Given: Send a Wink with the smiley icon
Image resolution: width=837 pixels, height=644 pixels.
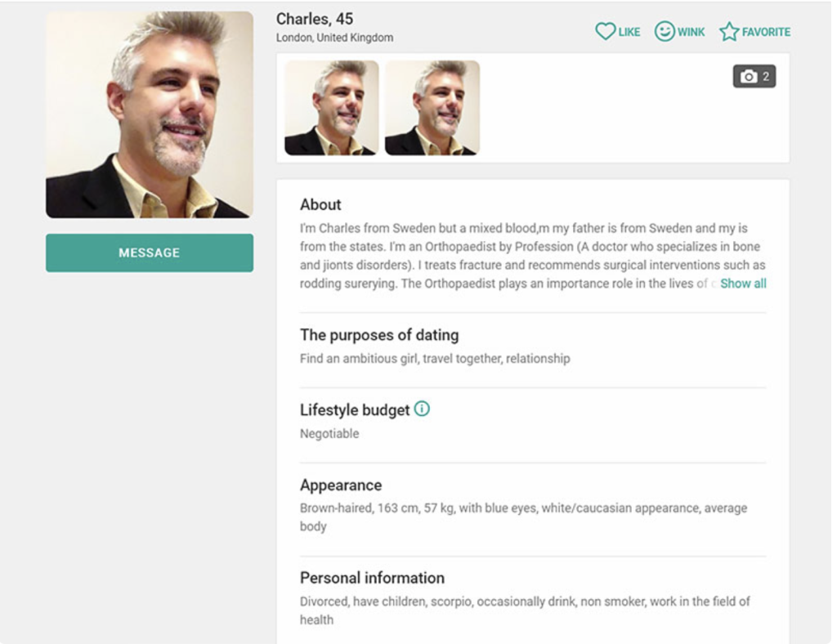Looking at the screenshot, I should (x=664, y=32).
